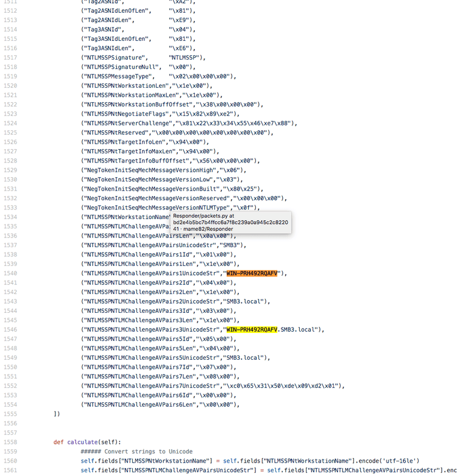Click yellow highlighted WIN-PRH492RQAFV on line 1546
This screenshot has height=476, width=457.
click(x=252, y=330)
